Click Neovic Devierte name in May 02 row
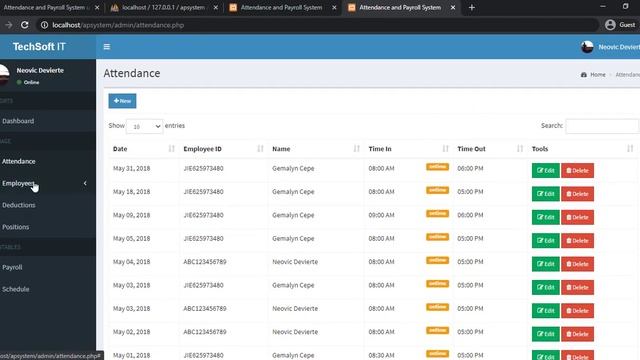Viewport: 640px width, 360px height. [295, 332]
